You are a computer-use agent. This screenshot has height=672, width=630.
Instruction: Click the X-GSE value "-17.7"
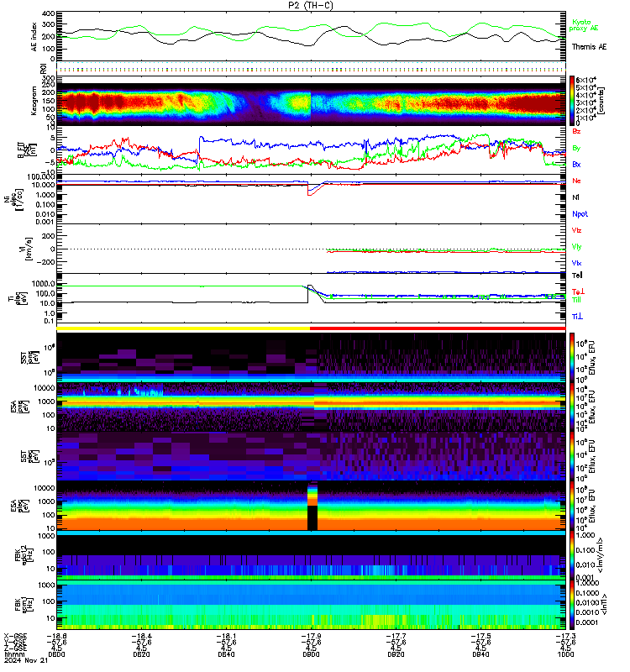(x=396, y=636)
